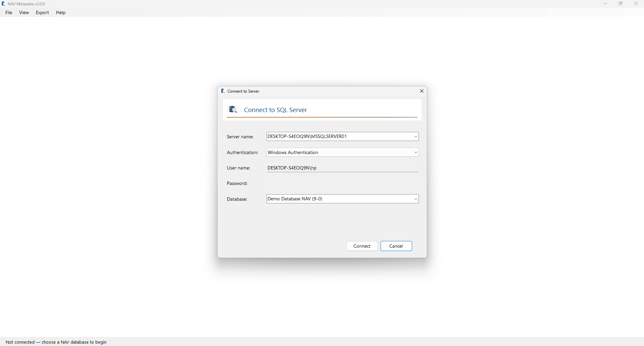Screen dimensions: 644x346
Task: Open the View menu
Action: pyautogui.click(x=24, y=12)
